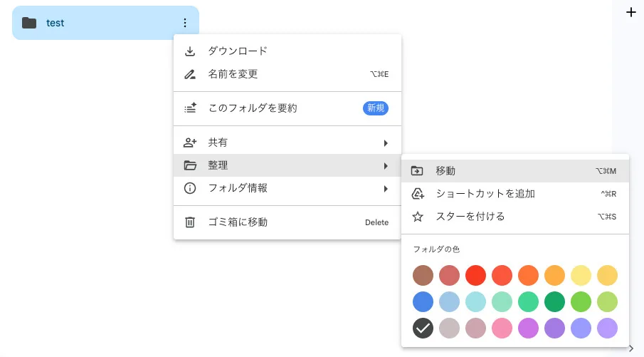Collapse the 整理 submenu arrow

click(386, 166)
